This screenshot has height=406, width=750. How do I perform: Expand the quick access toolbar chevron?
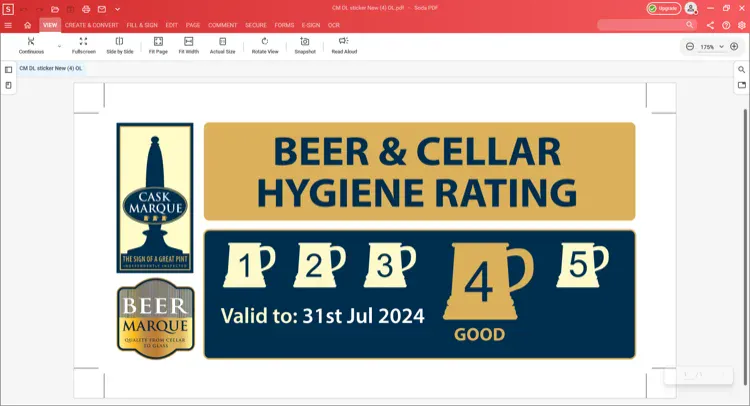click(x=117, y=9)
